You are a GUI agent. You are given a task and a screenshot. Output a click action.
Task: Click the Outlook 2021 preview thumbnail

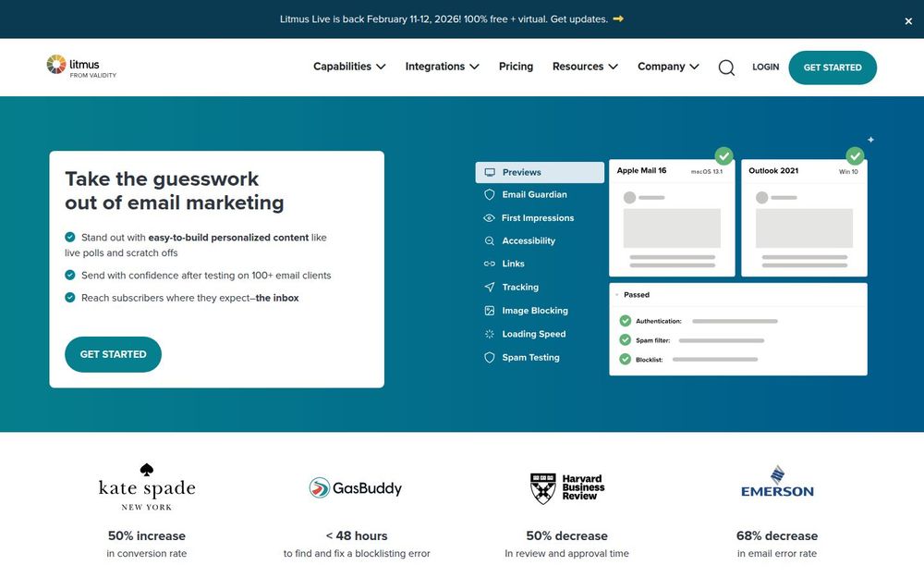[804, 217]
